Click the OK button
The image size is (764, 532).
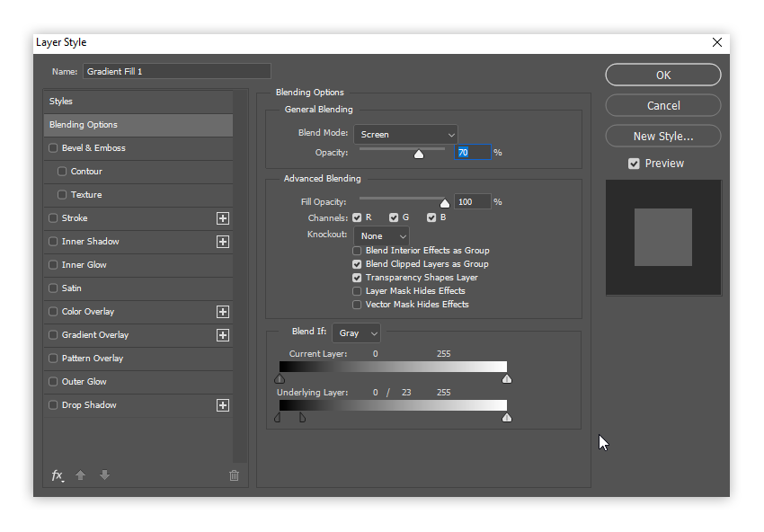tap(663, 75)
